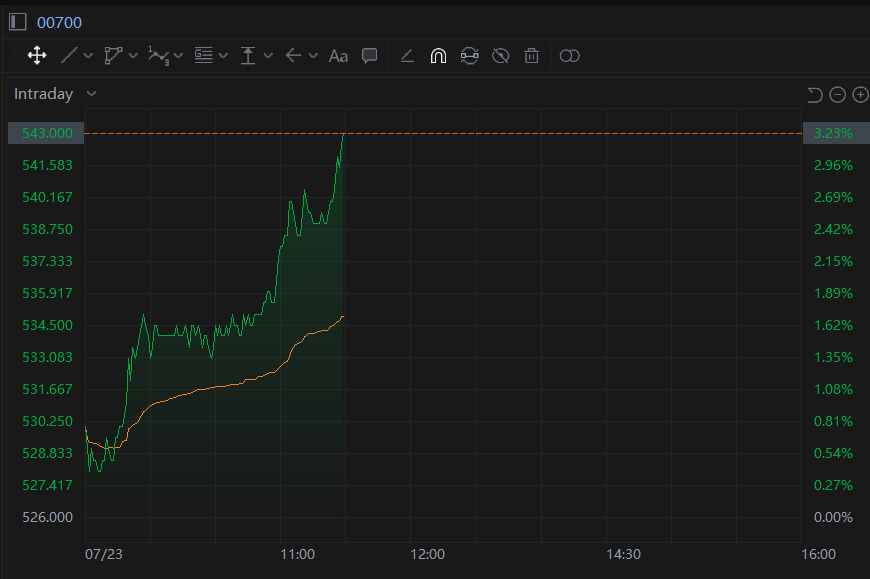The height and width of the screenshot is (579, 870).
Task: Click the 543.000 current price label
Action: [46, 133]
